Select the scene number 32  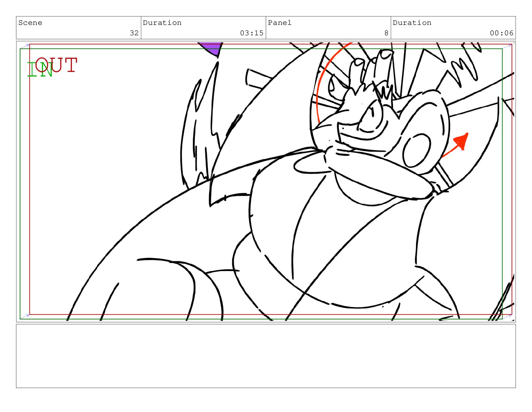click(x=134, y=33)
